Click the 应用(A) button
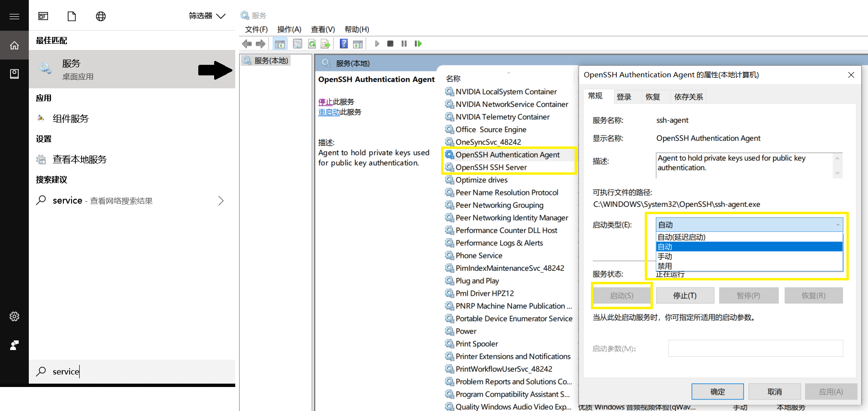 831,392
